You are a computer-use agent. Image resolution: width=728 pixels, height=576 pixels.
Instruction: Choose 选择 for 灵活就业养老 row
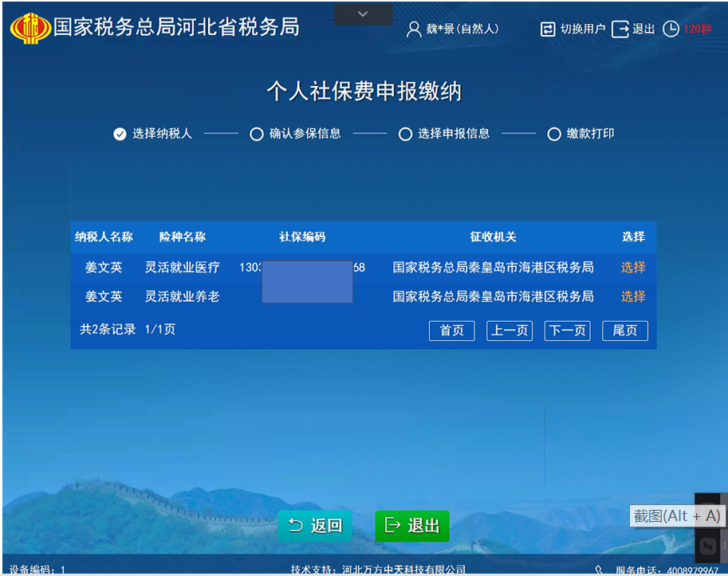633,296
